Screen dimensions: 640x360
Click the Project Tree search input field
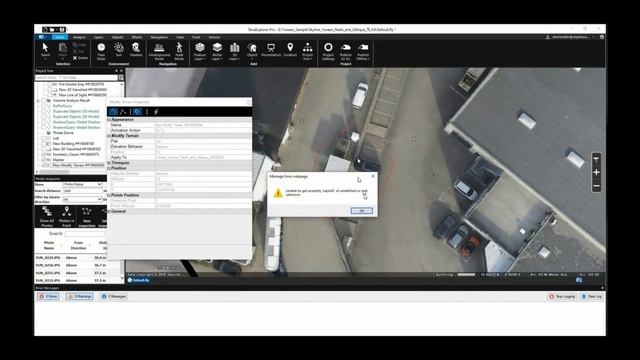tap(76, 78)
